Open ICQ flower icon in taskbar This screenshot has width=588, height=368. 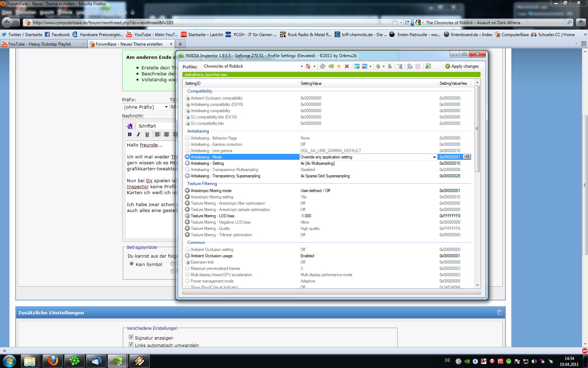(x=75, y=361)
